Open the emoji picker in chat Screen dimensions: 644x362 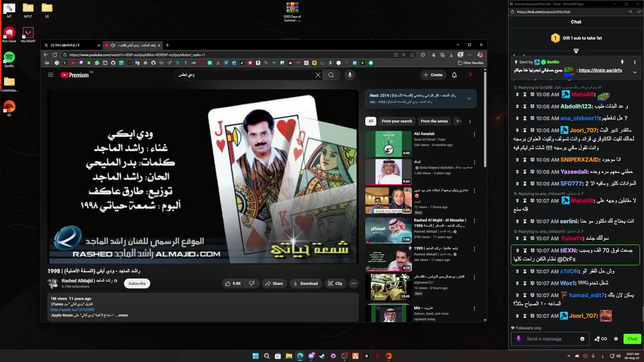583,339
